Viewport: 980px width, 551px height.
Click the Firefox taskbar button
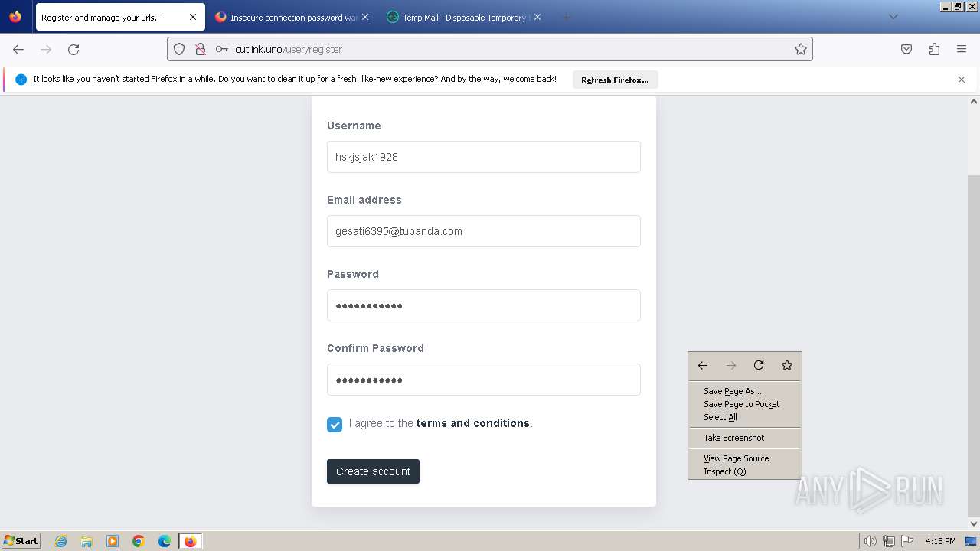[190, 541]
